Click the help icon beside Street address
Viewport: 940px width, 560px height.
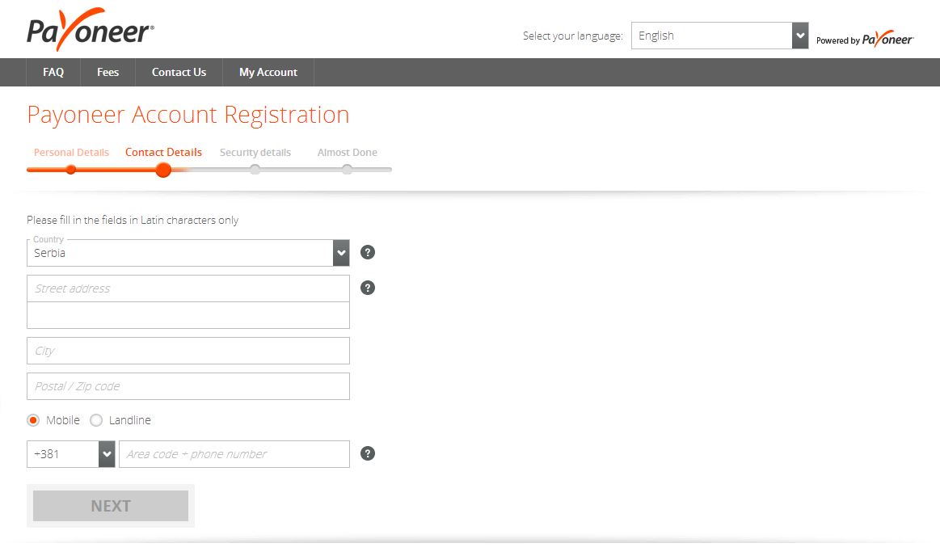(368, 288)
